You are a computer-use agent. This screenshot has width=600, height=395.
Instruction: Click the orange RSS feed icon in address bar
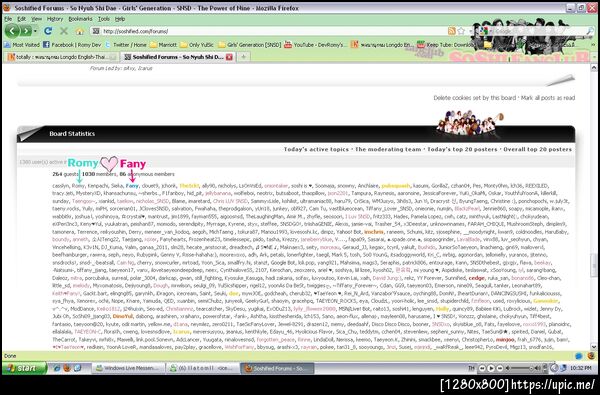(x=452, y=31)
